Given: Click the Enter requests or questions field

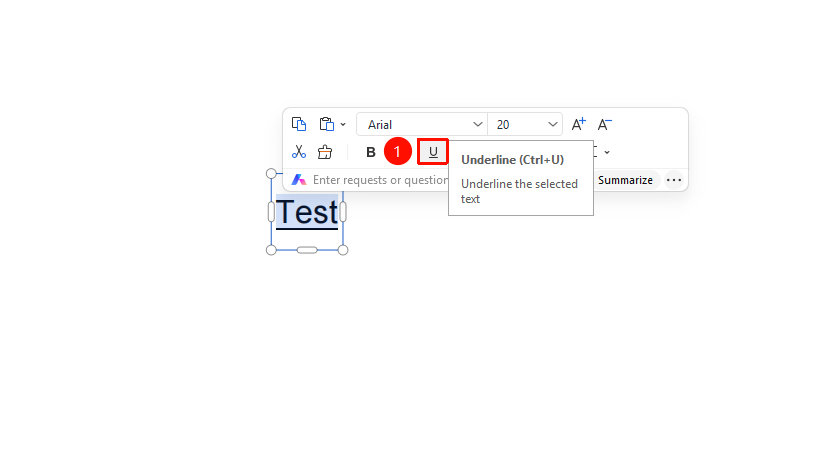Looking at the screenshot, I should click(381, 180).
